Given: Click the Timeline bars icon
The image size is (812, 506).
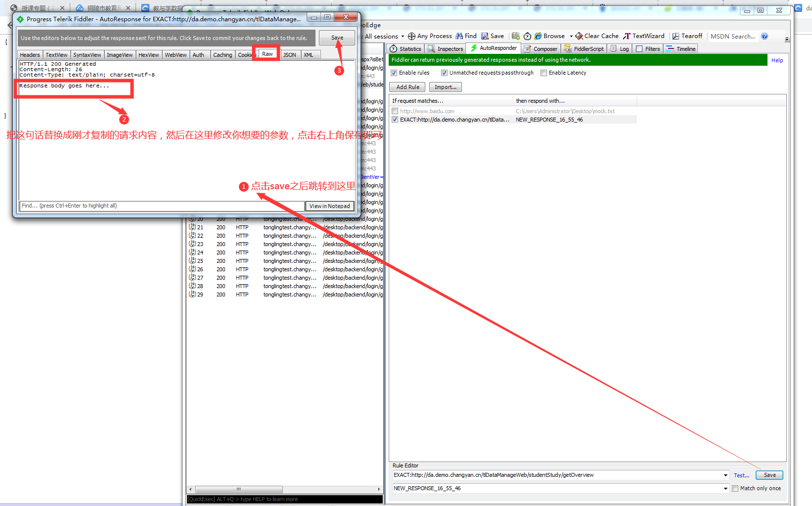Looking at the screenshot, I should point(670,49).
